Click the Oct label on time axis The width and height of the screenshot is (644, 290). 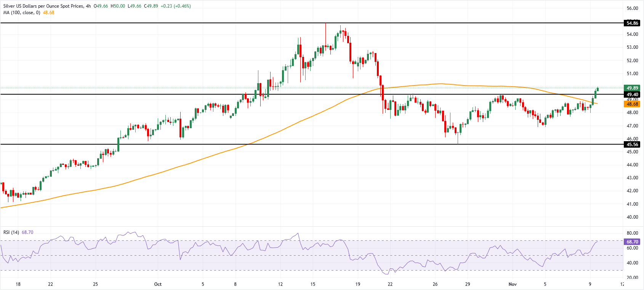(158, 284)
